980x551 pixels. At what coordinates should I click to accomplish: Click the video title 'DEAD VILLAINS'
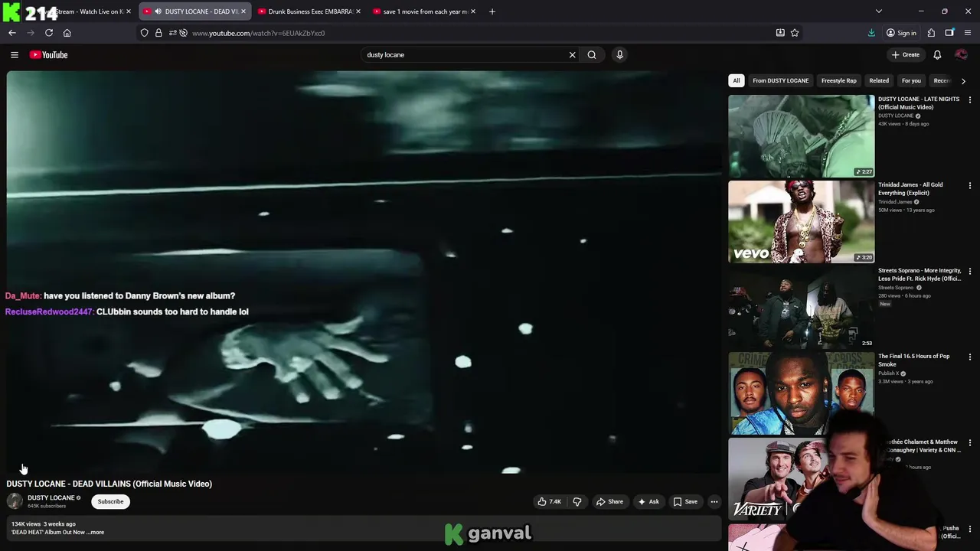(109, 484)
